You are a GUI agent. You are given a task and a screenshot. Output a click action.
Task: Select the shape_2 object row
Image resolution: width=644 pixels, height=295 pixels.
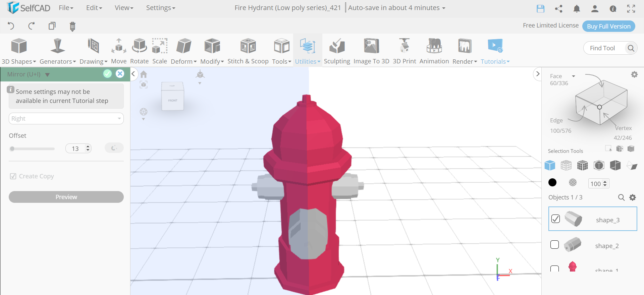coord(593,245)
